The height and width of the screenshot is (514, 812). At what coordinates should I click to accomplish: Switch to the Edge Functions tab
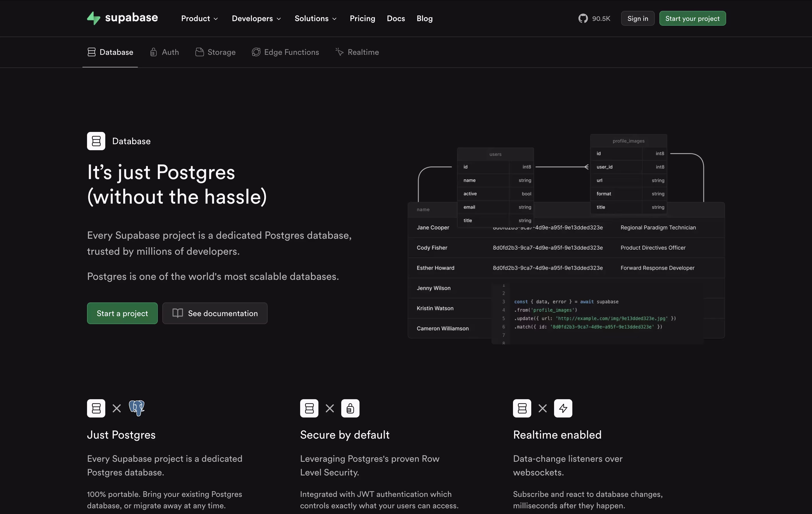point(285,52)
